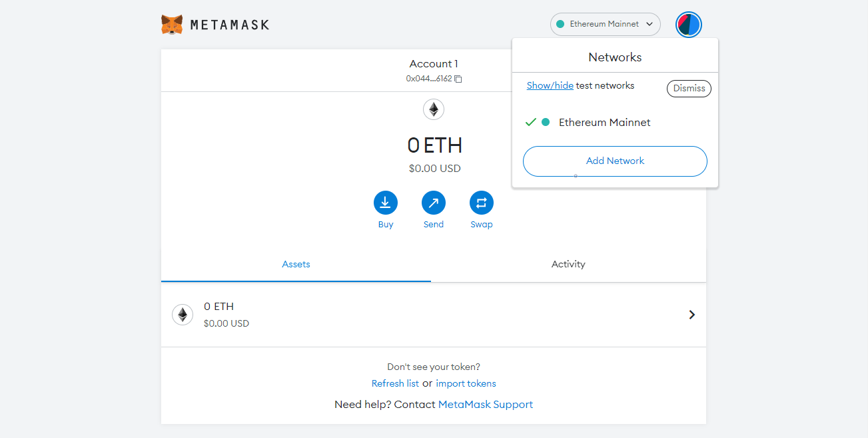The height and width of the screenshot is (438, 868).
Task: Click the Account 1 name
Action: click(434, 64)
